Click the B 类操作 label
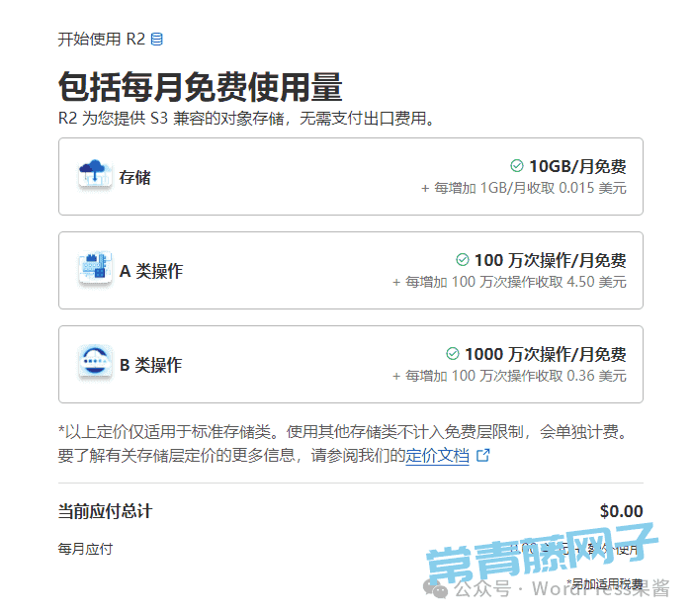Image resolution: width=692 pixels, height=616 pixels. (150, 365)
